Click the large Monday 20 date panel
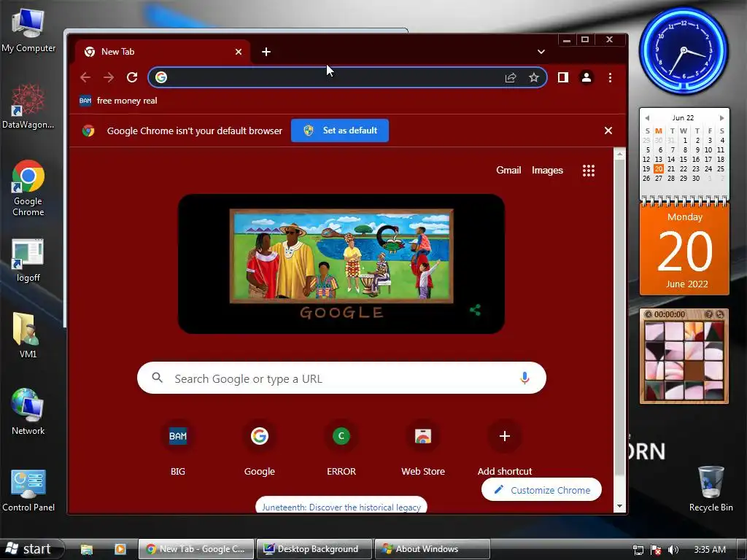 (x=684, y=249)
